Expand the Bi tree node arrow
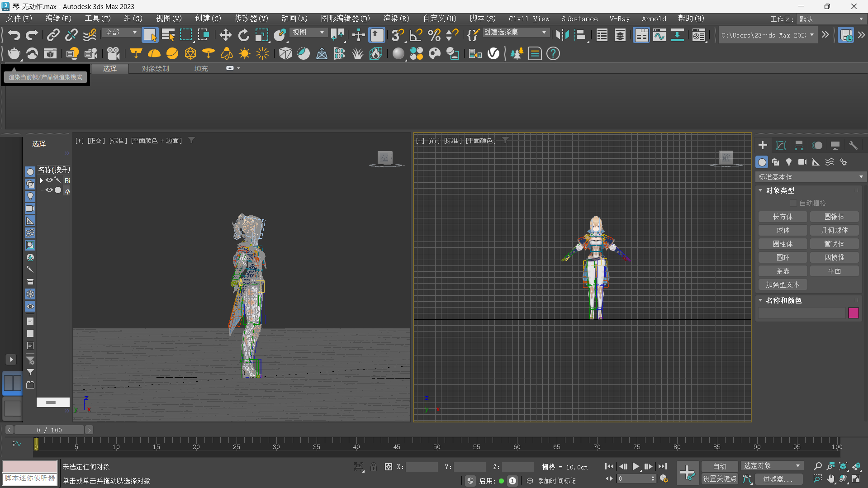The image size is (868, 488). pos(41,180)
